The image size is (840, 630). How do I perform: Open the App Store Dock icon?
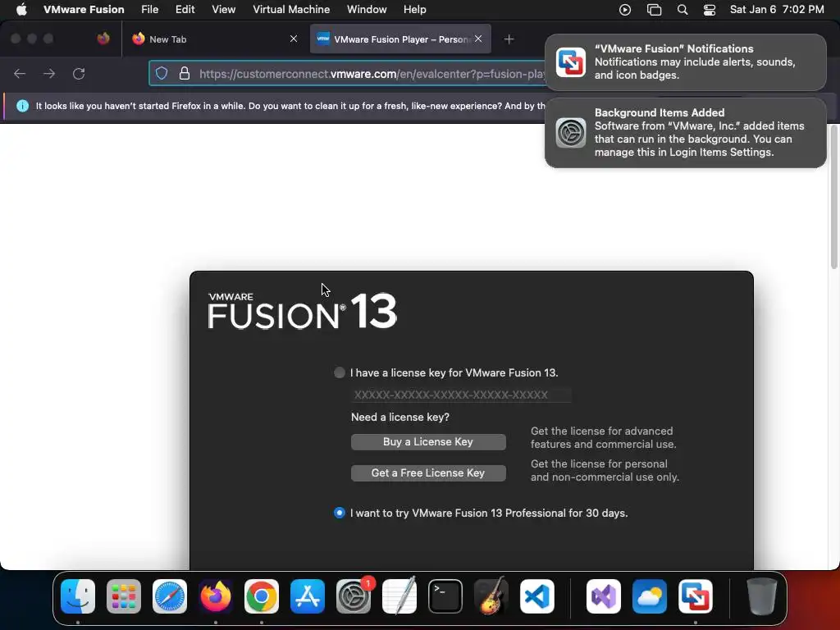point(308,596)
